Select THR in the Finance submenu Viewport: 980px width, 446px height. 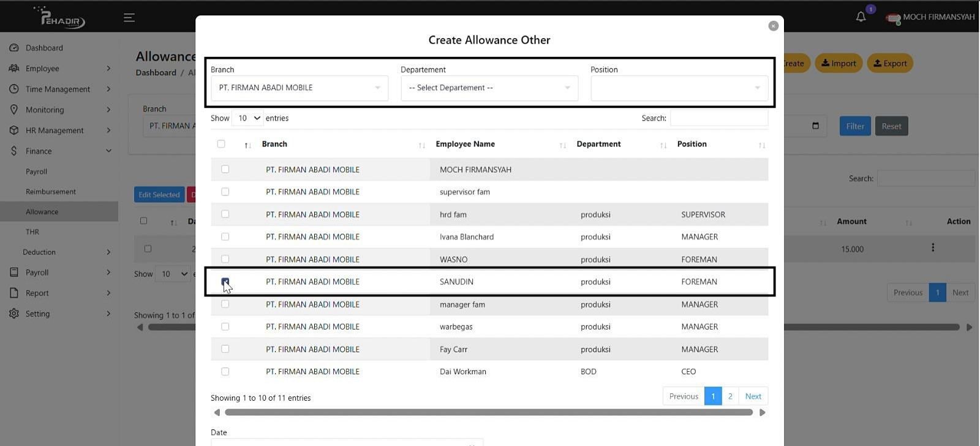click(x=32, y=232)
